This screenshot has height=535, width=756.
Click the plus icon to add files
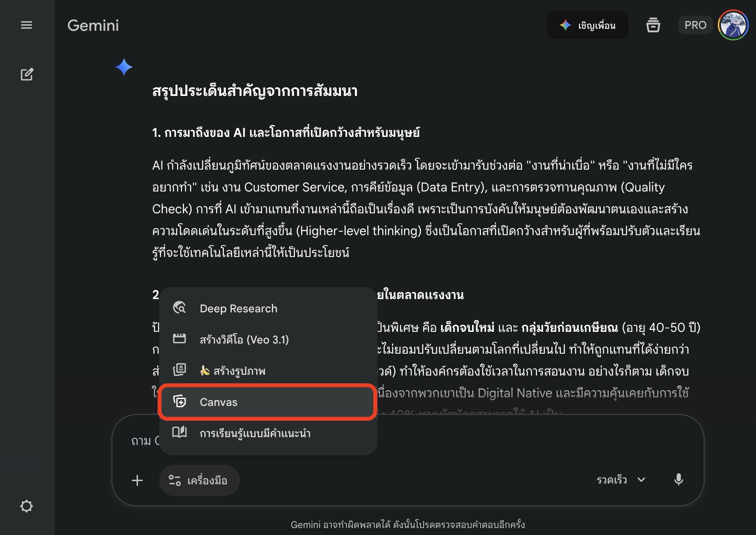point(137,480)
